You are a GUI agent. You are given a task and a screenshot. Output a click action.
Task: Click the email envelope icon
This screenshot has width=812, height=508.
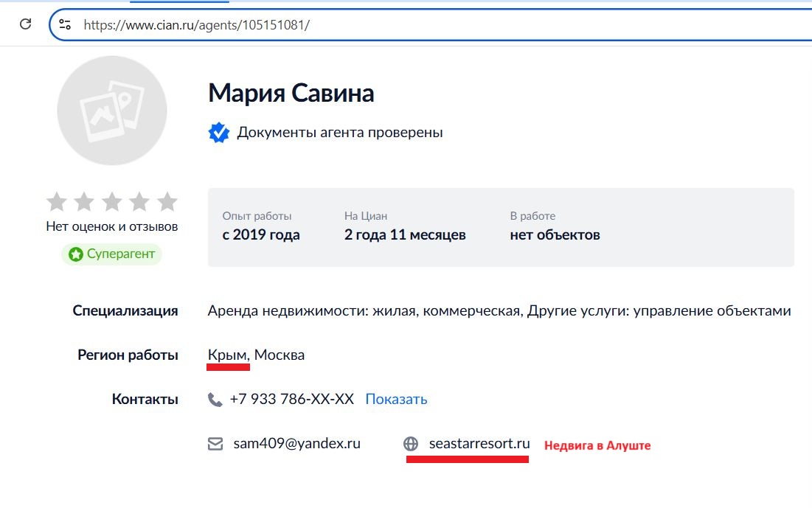[x=215, y=444]
